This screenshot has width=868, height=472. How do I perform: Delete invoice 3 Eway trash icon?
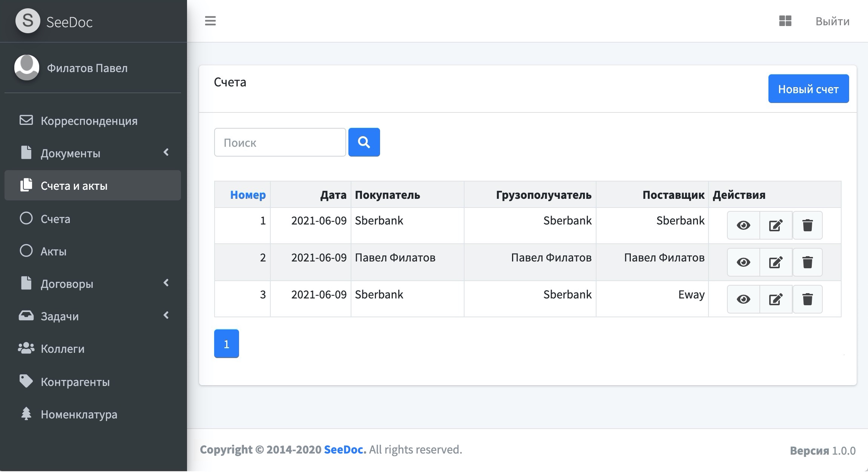tap(807, 299)
